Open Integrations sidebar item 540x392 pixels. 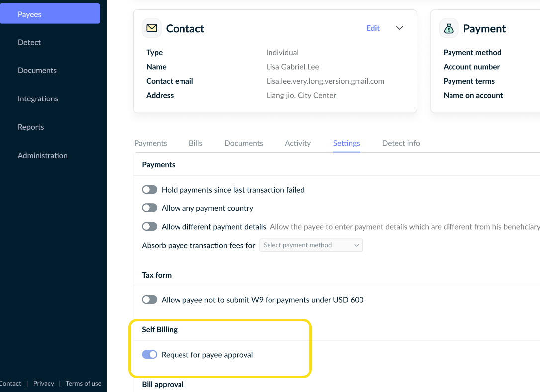tap(38, 99)
